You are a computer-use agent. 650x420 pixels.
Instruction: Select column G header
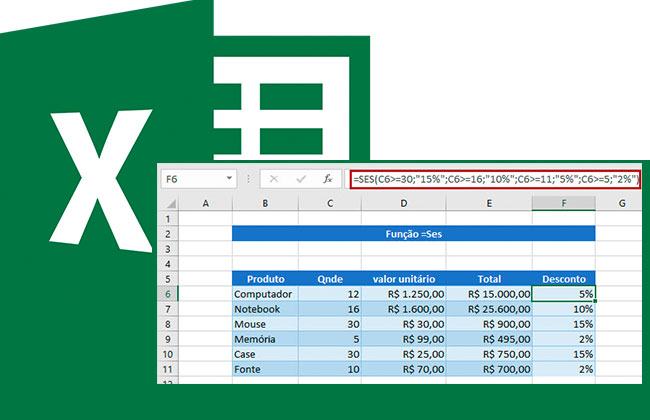[622, 203]
